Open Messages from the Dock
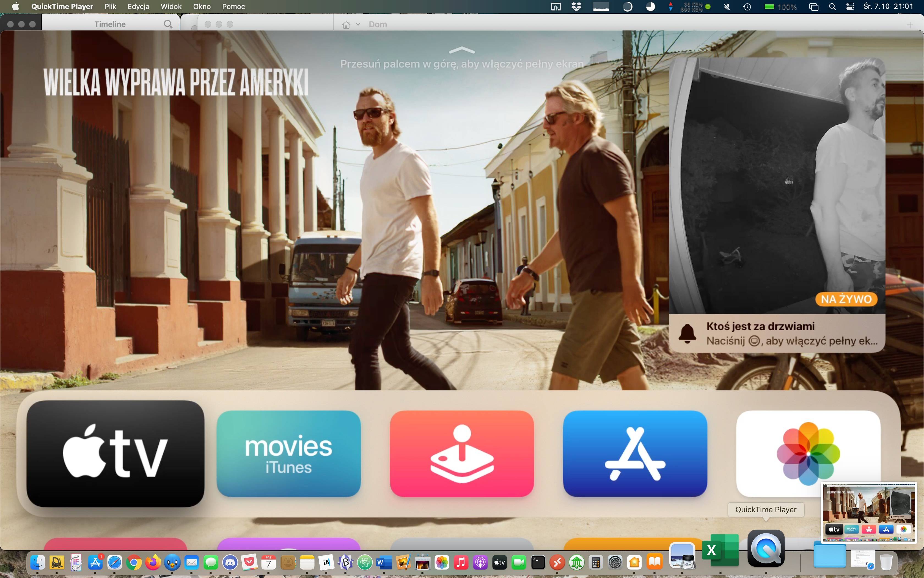This screenshot has width=924, height=578. pyautogui.click(x=211, y=562)
